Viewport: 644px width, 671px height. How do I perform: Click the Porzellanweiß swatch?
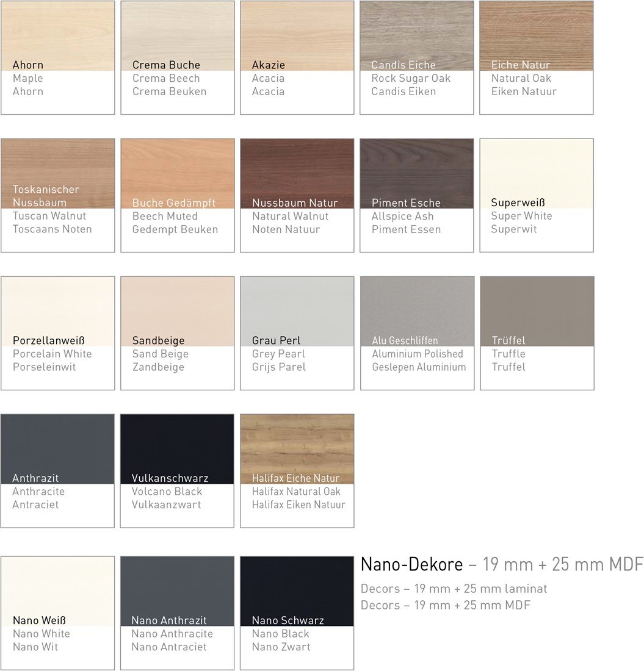[x=57, y=311]
